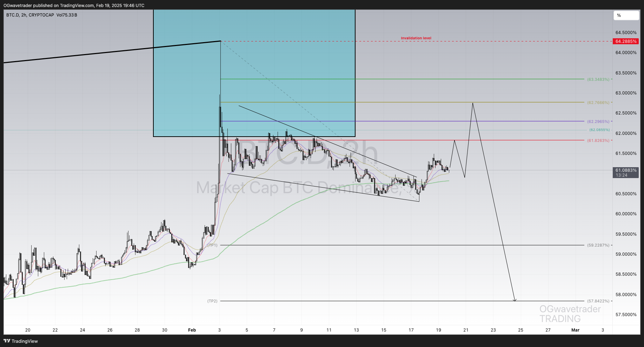Viewport: 644px width, 347px height.
Task: Click date 15 on the time axis
Action: (384, 330)
